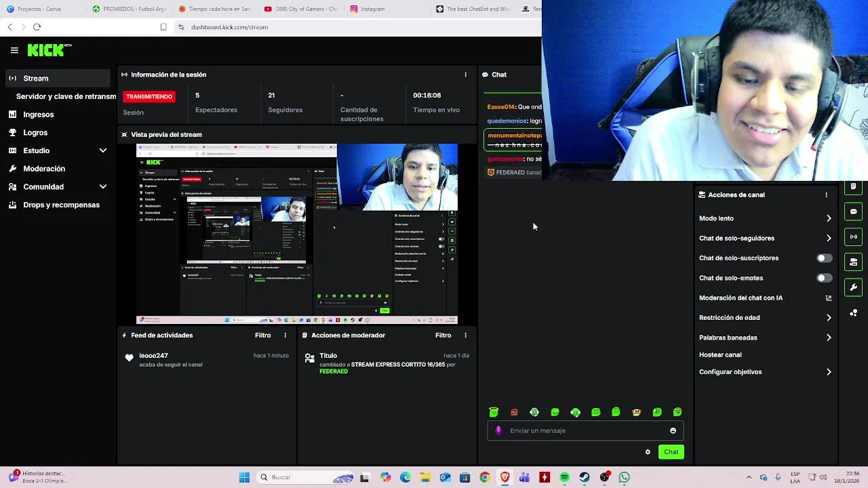Show hidden system tray icons
868x488 pixels.
click(x=749, y=477)
